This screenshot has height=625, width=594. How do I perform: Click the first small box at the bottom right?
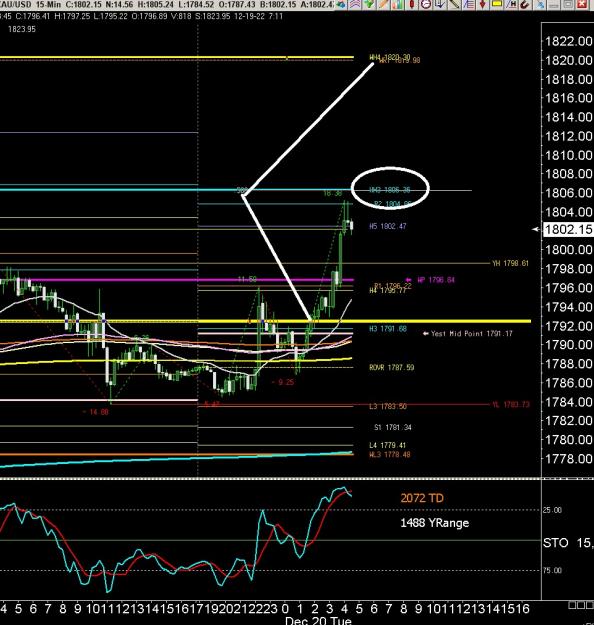point(572,605)
